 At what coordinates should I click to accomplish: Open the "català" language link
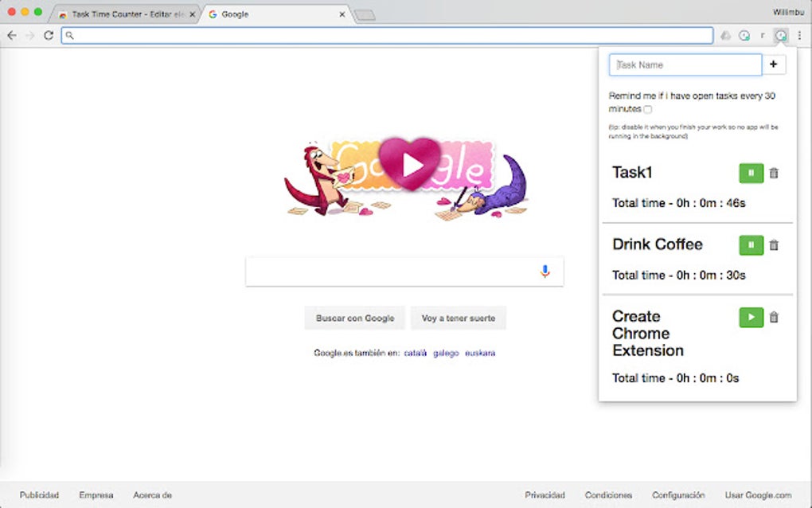(x=414, y=351)
